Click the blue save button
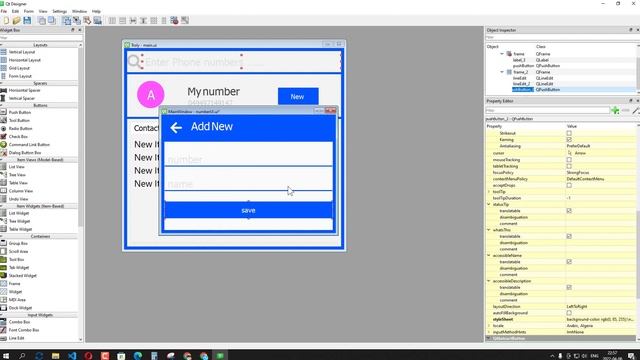640x360 pixels. coord(248,210)
